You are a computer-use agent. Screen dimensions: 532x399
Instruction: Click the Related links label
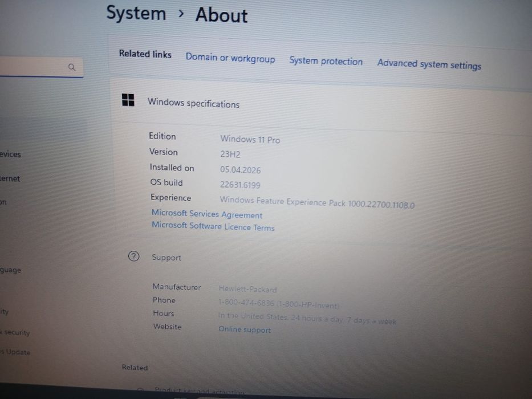(x=145, y=54)
